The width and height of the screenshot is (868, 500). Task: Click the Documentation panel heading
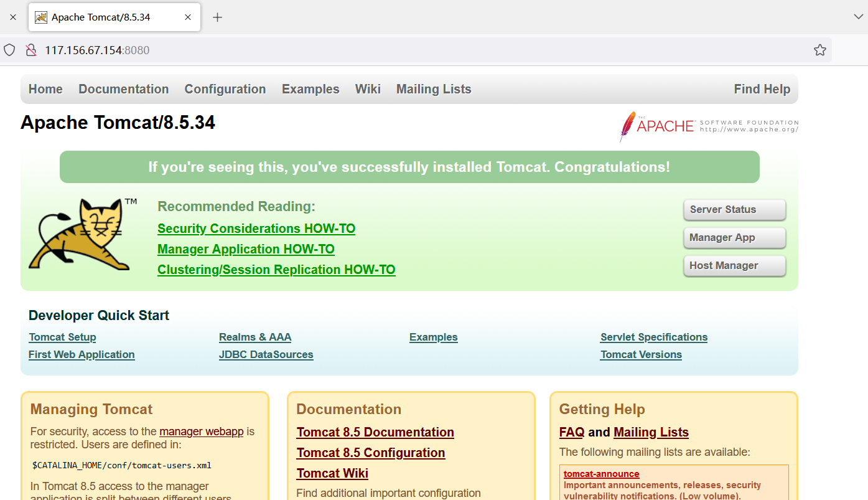[349, 409]
